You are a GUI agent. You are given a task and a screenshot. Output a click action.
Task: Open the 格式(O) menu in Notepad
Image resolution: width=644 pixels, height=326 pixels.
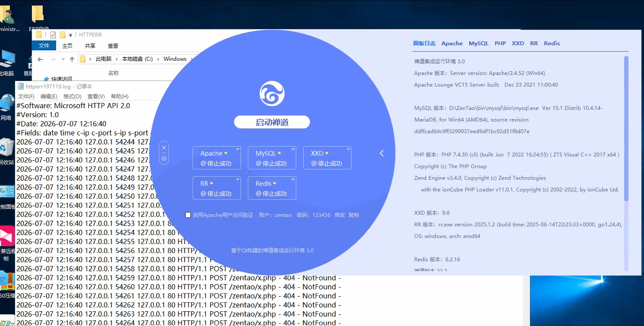pyautogui.click(x=72, y=96)
